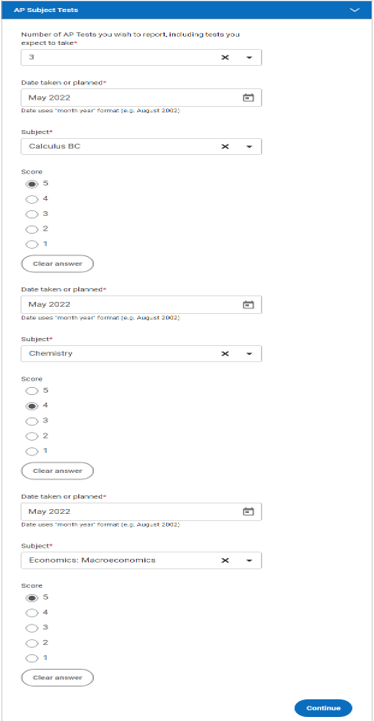
Task: Click Clear answer under Chemistry score
Action: pos(58,471)
